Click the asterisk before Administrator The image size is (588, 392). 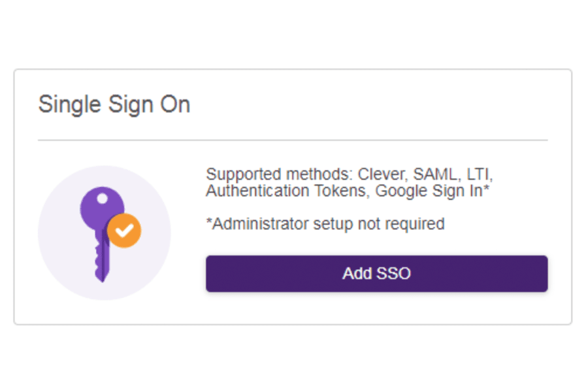click(209, 220)
